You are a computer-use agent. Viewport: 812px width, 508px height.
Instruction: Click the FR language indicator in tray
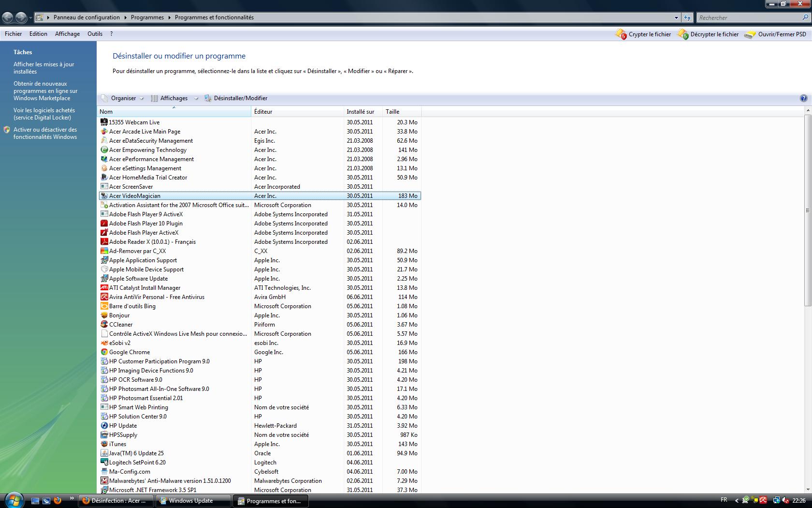pyautogui.click(x=724, y=500)
